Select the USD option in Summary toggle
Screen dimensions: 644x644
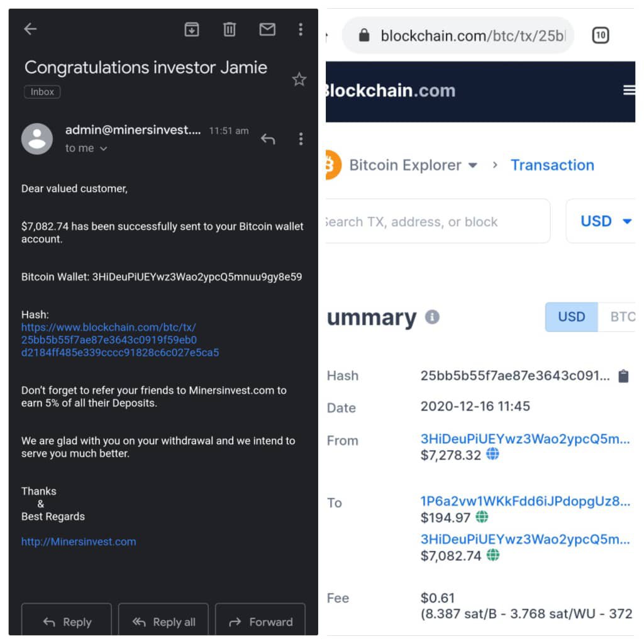(571, 317)
